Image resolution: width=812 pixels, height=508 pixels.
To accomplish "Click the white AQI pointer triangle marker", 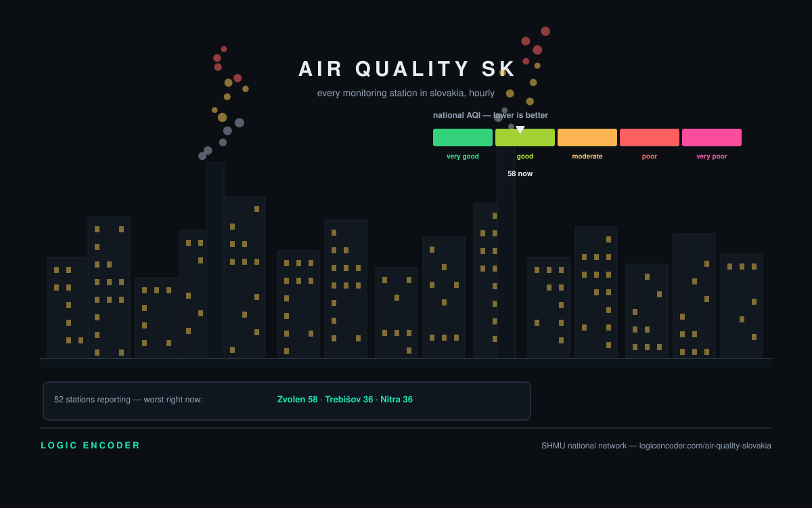I will pyautogui.click(x=520, y=129).
